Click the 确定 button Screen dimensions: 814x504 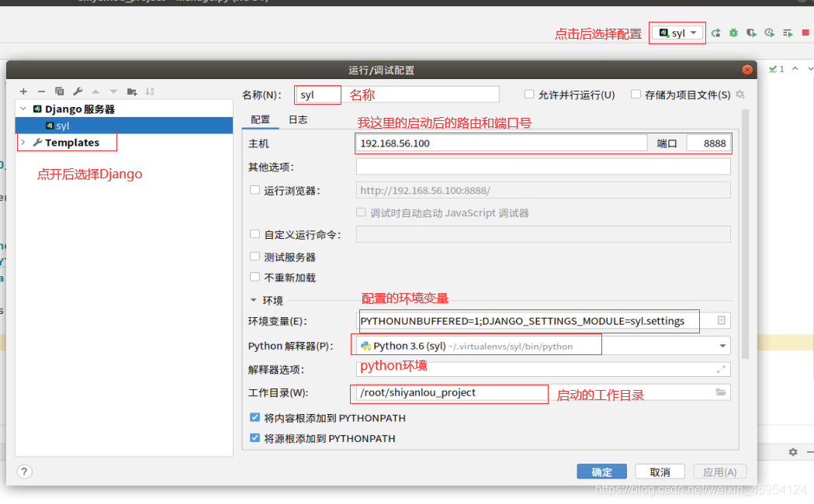[x=601, y=472]
